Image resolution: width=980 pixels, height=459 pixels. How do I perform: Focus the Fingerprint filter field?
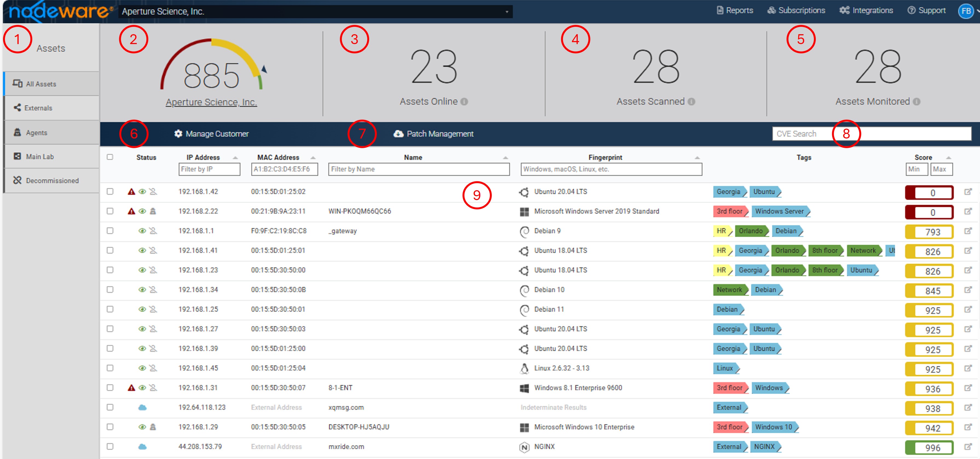611,169
